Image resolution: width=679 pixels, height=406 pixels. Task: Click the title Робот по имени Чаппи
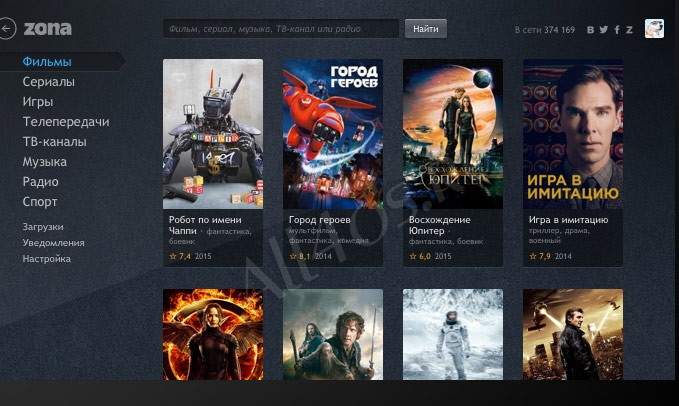pos(205,225)
